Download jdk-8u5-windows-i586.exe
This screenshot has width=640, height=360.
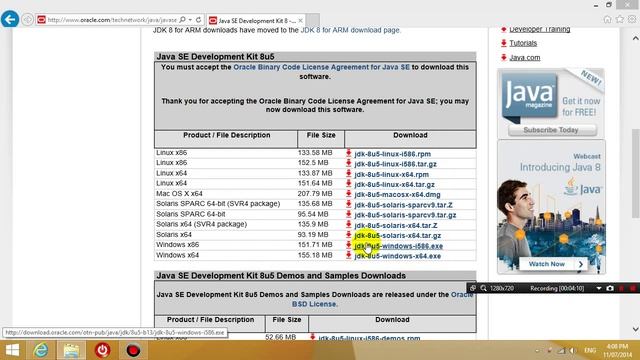coord(398,246)
